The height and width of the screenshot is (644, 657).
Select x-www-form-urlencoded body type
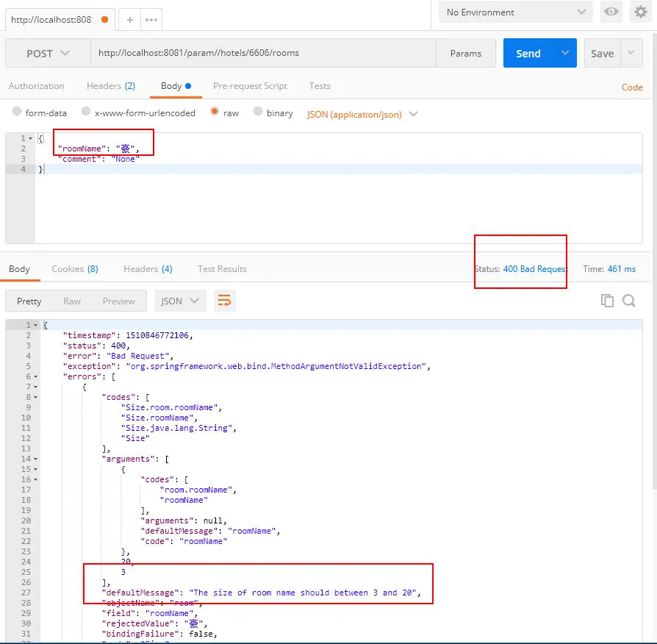[x=86, y=112]
